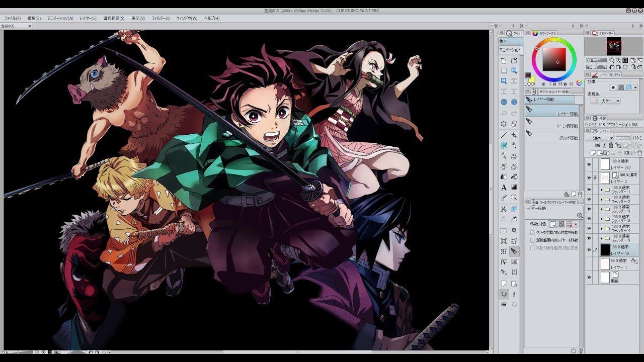The height and width of the screenshot is (362, 644).
Task: Expand フォルダー 5 in the layer list
Action: click(601, 238)
